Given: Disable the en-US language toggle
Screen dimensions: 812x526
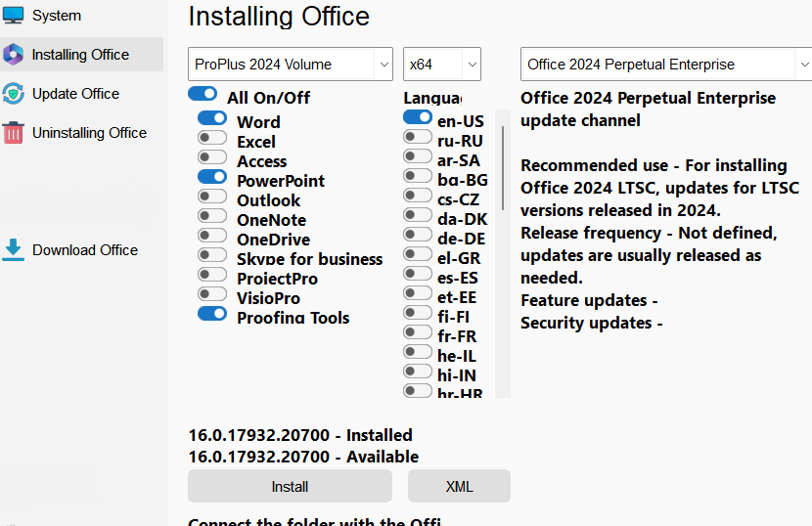Looking at the screenshot, I should [418, 117].
